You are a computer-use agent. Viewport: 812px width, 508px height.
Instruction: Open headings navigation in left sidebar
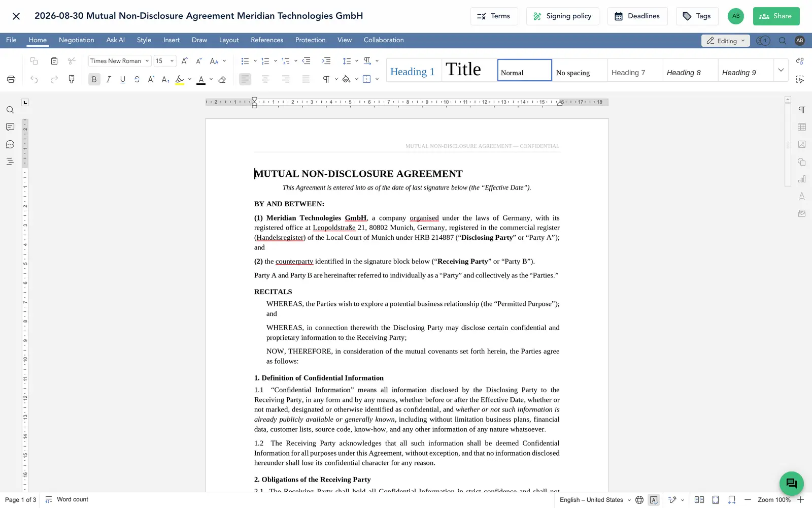tap(10, 162)
